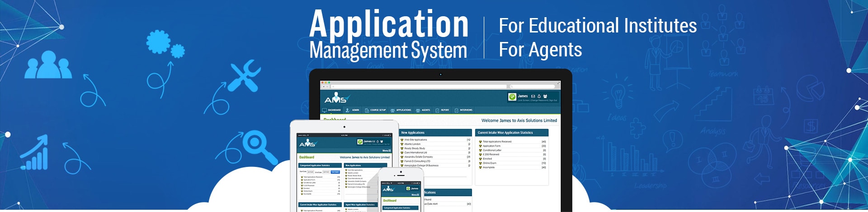Click Current Intake Wise Application Statistics header on laptop
868x212 pixels.
click(x=512, y=133)
